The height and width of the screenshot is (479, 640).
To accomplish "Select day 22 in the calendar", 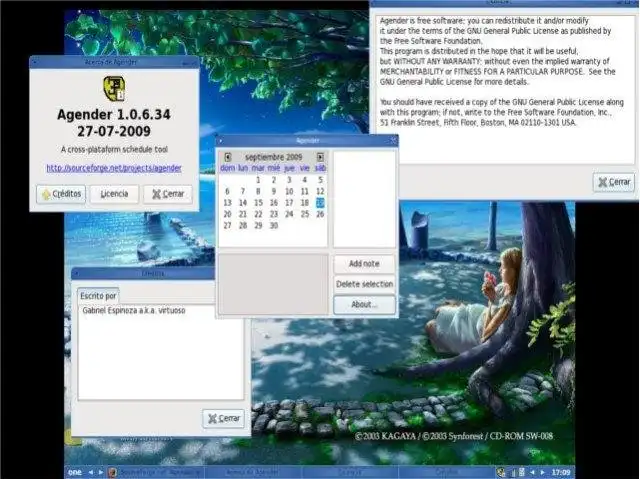I will pyautogui.click(x=258, y=214).
